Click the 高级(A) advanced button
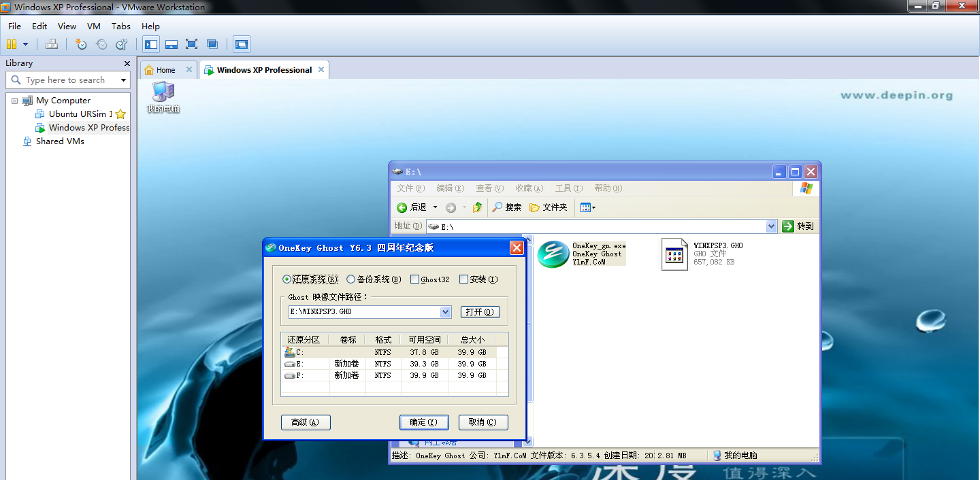 pos(306,422)
